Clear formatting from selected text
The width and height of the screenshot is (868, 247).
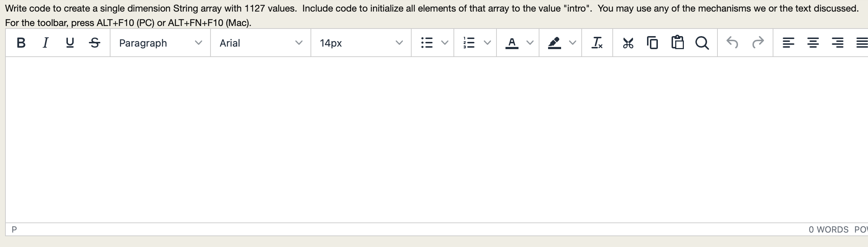point(597,43)
